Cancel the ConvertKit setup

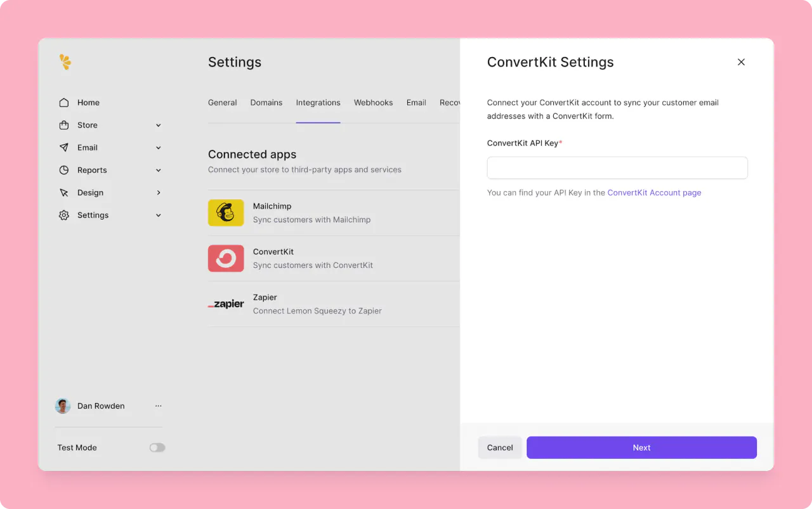500,447
